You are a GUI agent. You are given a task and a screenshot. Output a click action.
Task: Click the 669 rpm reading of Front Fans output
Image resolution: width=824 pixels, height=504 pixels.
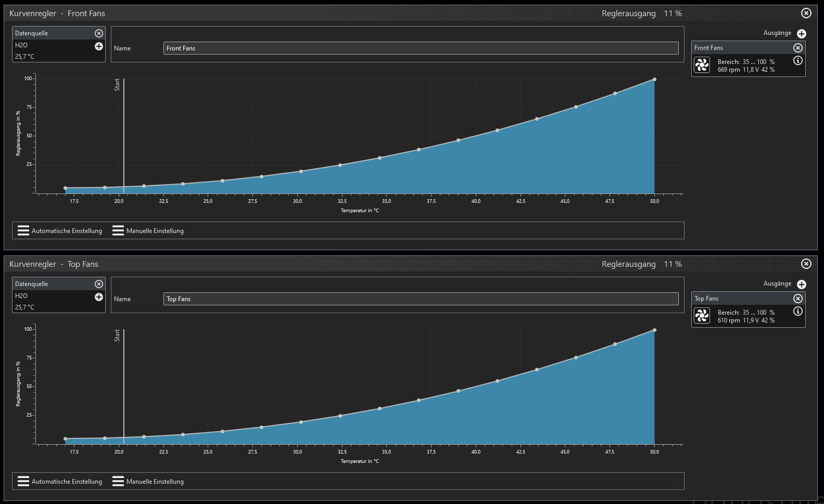[x=729, y=70]
